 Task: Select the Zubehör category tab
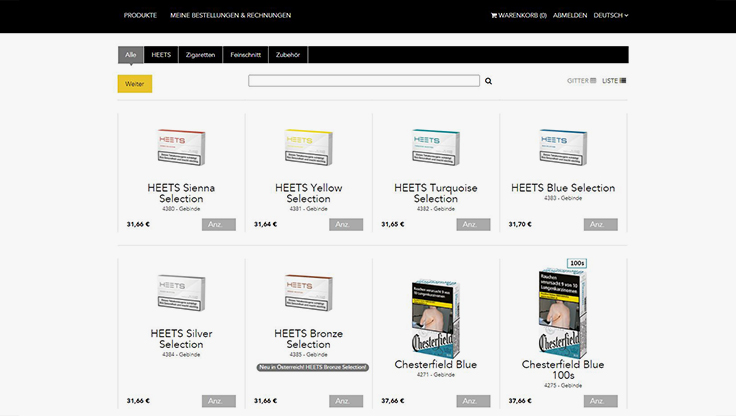(x=288, y=55)
